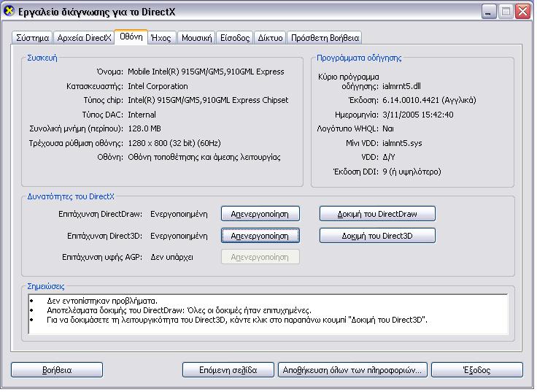Disable Direct3D acceleration with Απενεργοποίηση button

(x=260, y=236)
